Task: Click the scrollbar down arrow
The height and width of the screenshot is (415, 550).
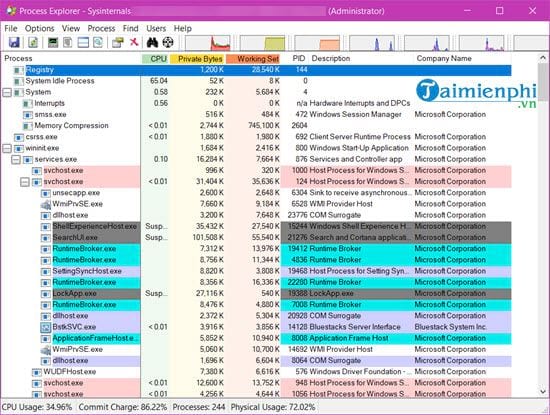Action: tap(543, 391)
